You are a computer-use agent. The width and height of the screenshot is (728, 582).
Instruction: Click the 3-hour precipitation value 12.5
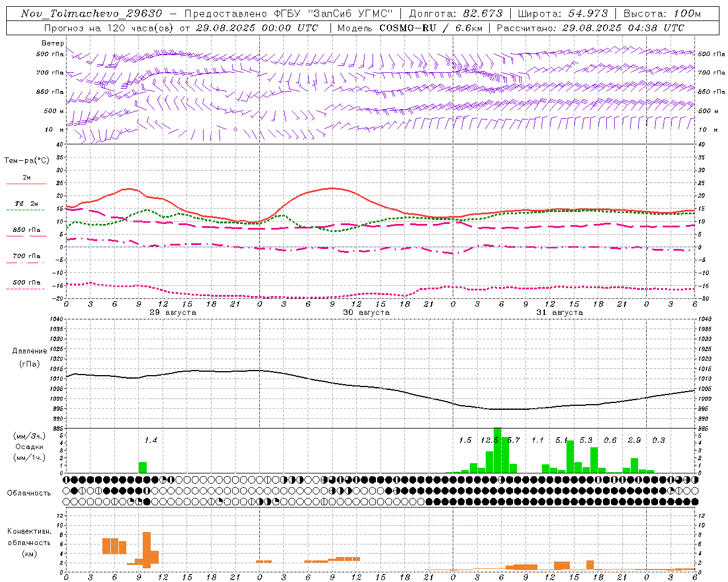489,440
